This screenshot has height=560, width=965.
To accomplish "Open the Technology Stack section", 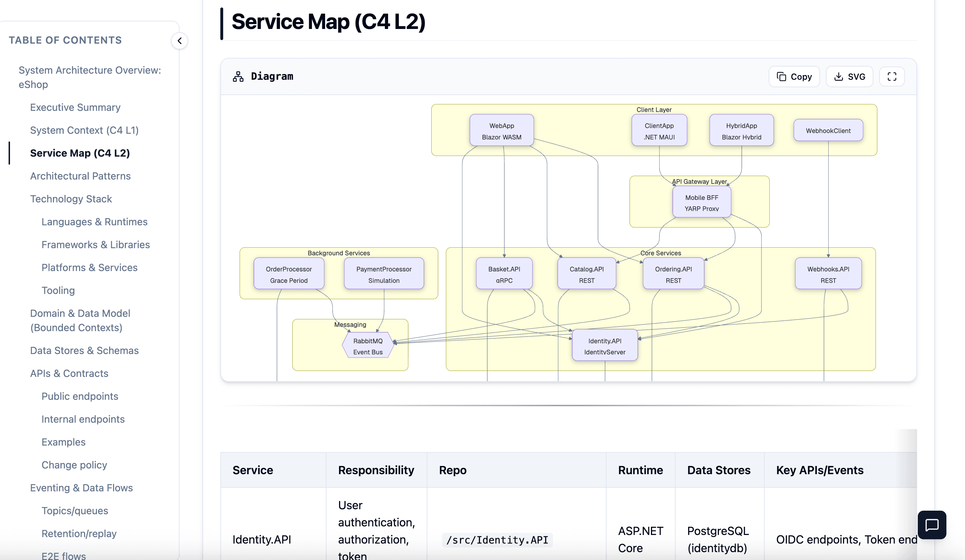I will 71,199.
